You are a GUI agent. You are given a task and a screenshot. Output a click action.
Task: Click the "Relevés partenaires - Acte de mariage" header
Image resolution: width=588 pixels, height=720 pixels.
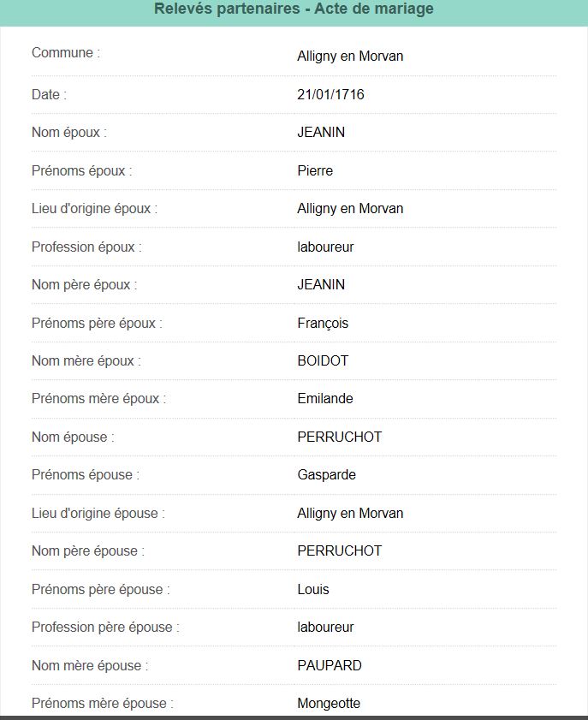point(294,9)
